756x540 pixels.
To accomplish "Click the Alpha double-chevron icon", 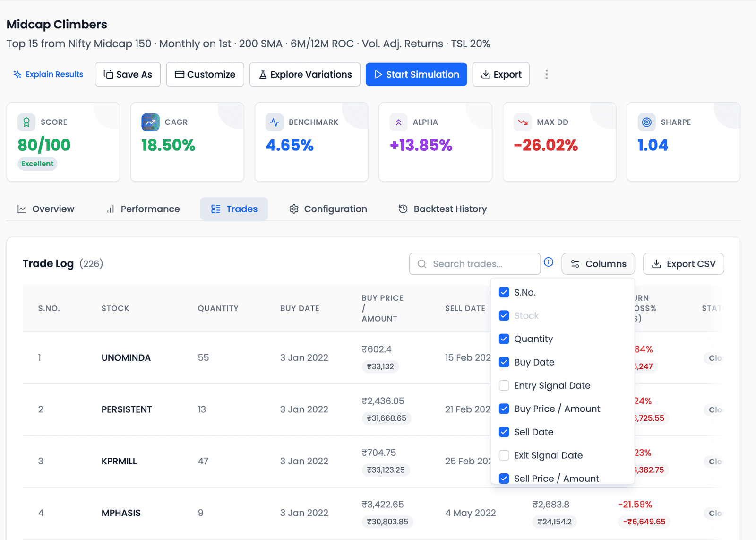I will coord(398,122).
